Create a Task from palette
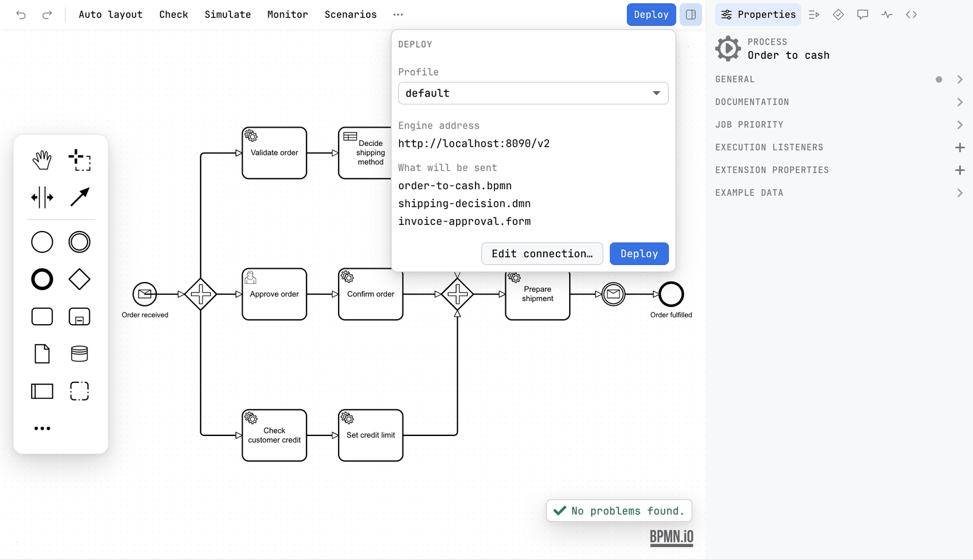Screen dimensions: 973x560 click(42, 317)
